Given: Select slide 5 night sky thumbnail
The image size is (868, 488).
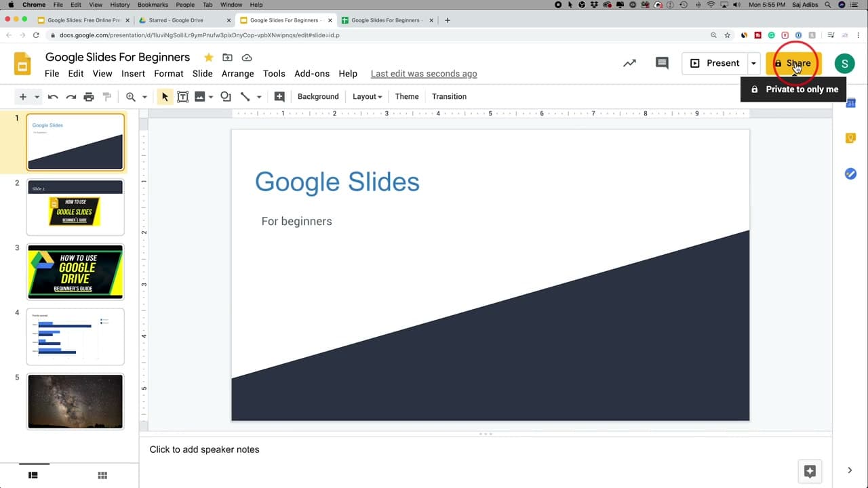Looking at the screenshot, I should coord(75,401).
